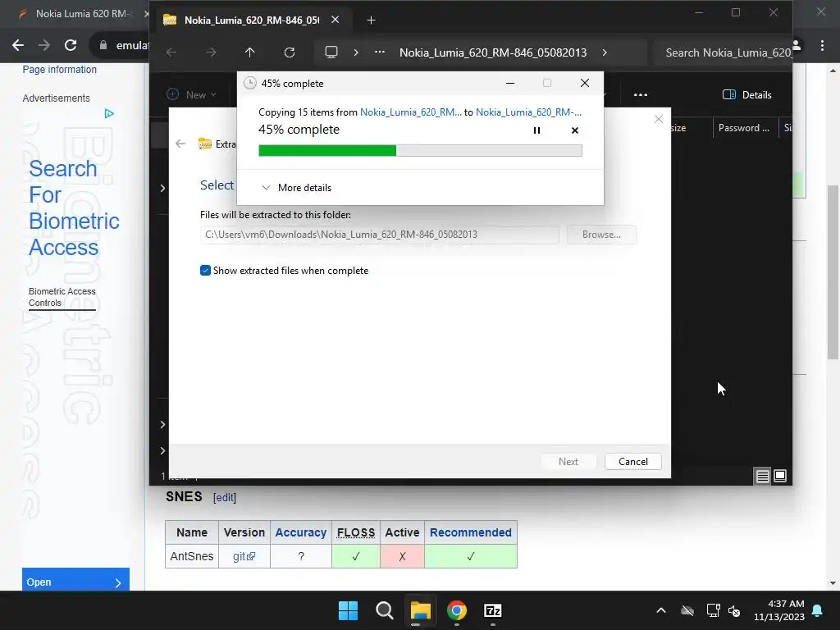
Task: Open the source Nokia_Lumia_620_RM... link
Action: [410, 112]
